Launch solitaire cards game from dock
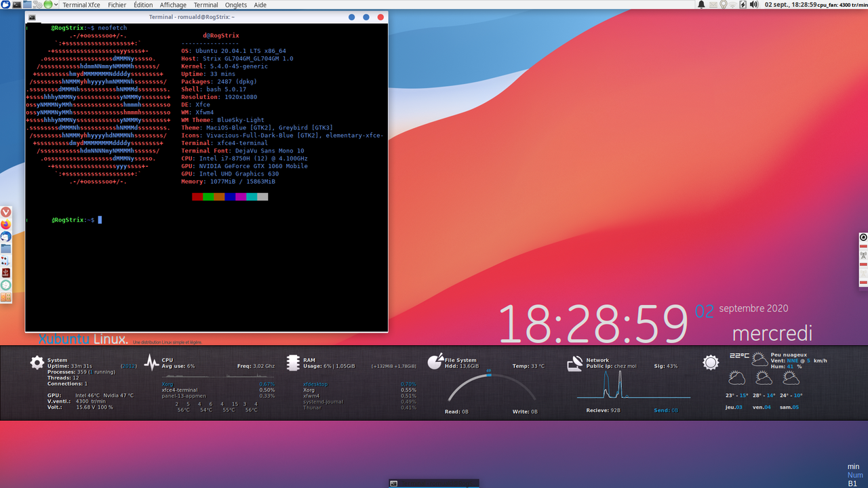This screenshot has height=488, width=868. tap(5, 260)
